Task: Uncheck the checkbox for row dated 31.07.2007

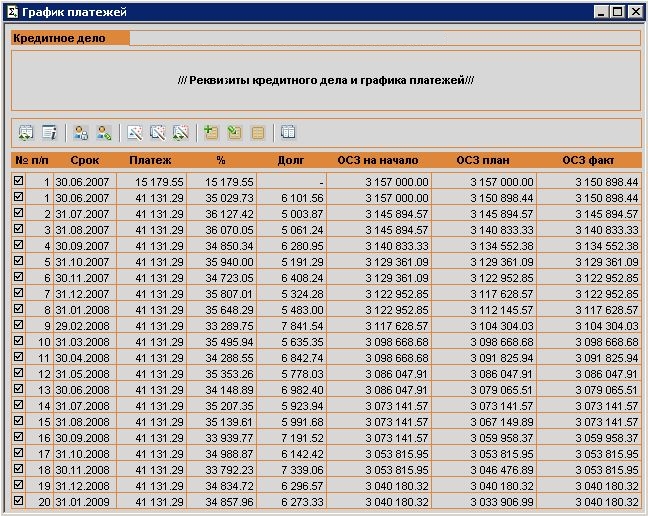Action: pyautogui.click(x=18, y=213)
